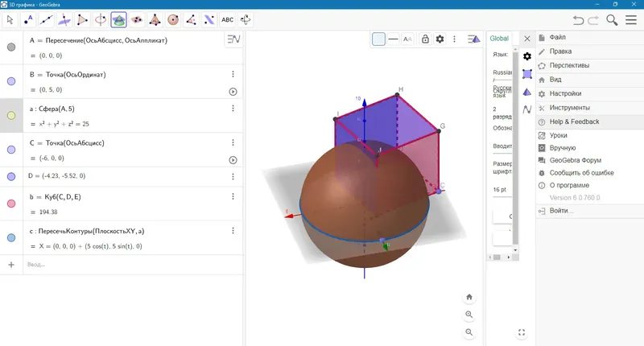Open more options for cube b
Image resolution: width=644 pixels, height=346 pixels.
[233, 196]
